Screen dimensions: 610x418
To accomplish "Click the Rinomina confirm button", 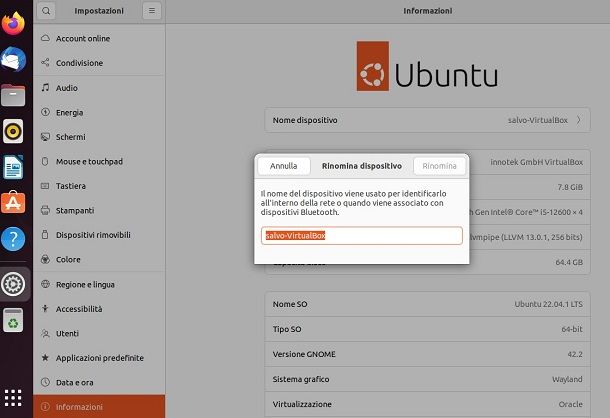I will tap(439, 166).
